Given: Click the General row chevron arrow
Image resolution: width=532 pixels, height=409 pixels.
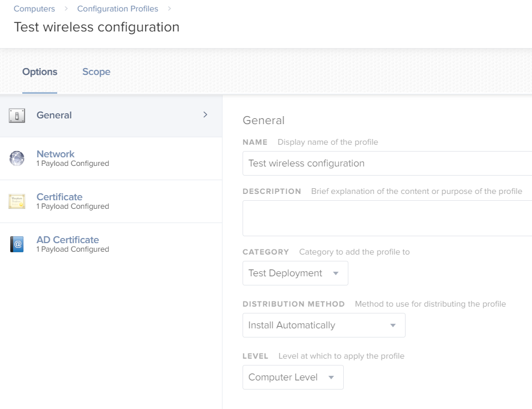Looking at the screenshot, I should click(x=205, y=114).
